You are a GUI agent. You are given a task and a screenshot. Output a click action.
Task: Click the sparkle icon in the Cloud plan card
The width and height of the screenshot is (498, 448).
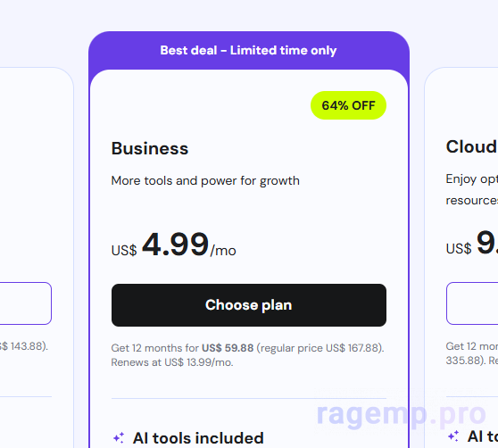click(453, 436)
